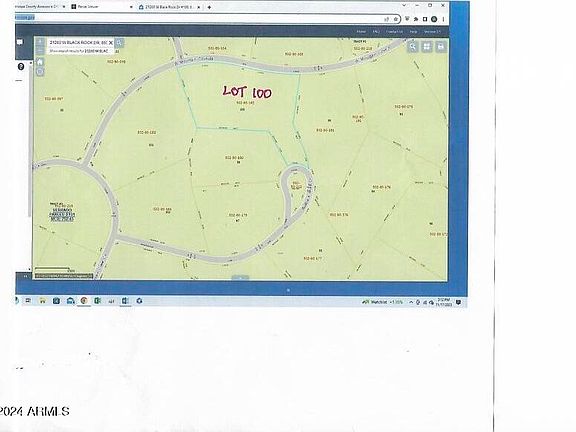Click the print map icon
The width and height of the screenshot is (576, 432).
(440, 47)
